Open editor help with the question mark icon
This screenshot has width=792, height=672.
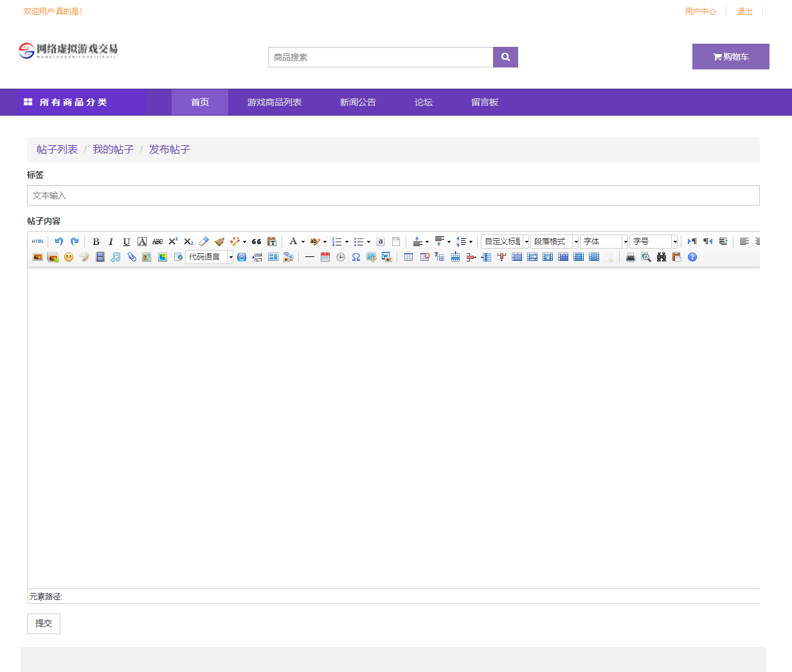coord(692,257)
